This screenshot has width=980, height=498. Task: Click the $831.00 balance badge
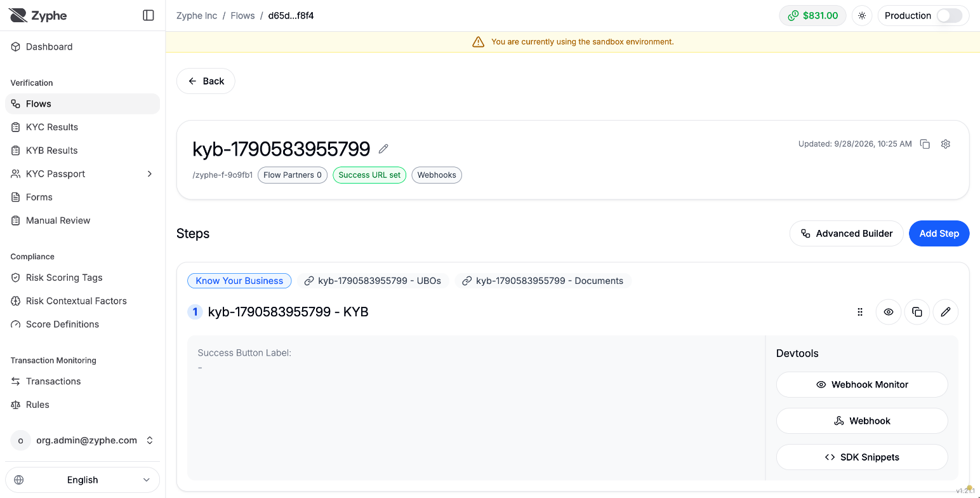812,16
